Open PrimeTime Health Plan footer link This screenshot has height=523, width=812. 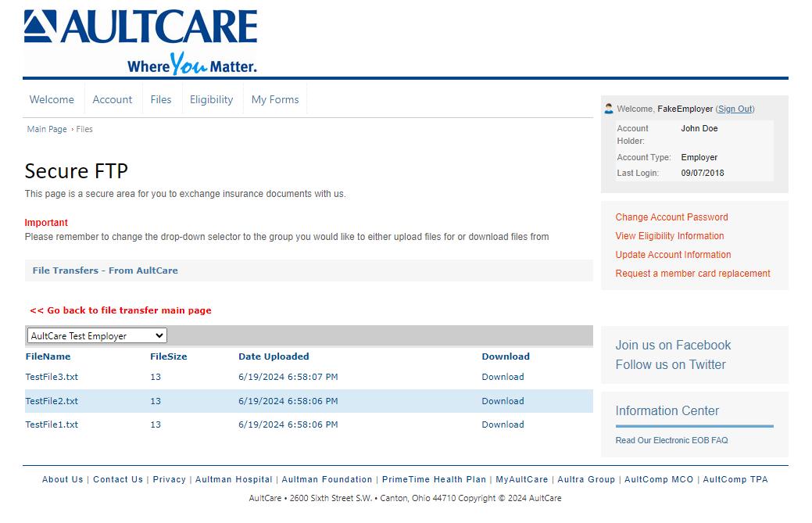(x=434, y=479)
